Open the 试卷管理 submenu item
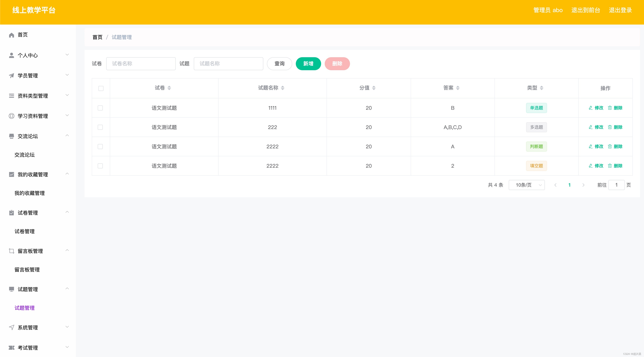 [x=25, y=231]
